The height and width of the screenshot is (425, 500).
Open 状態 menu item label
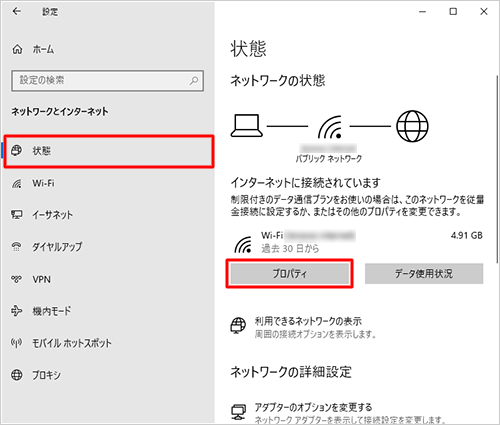click(x=42, y=151)
